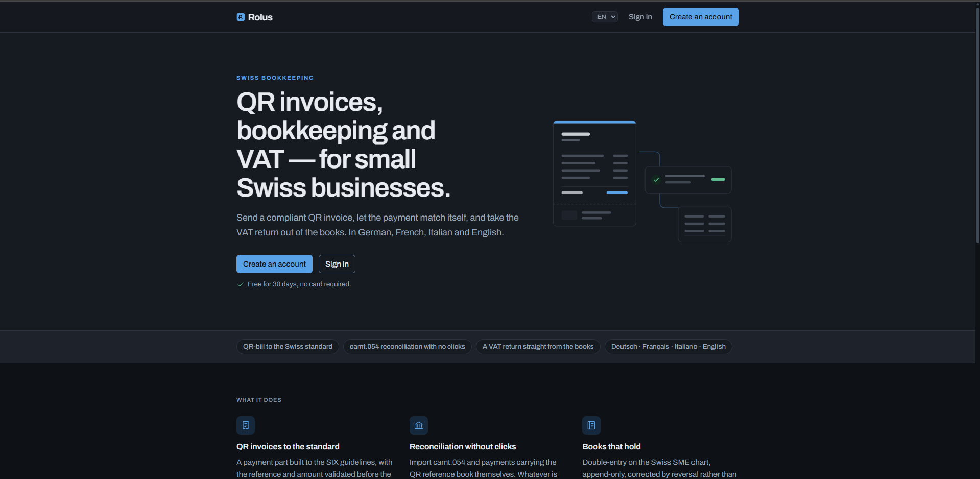The width and height of the screenshot is (980, 479).
Task: Click the QR invoices to the standard heading
Action: pos(288,447)
